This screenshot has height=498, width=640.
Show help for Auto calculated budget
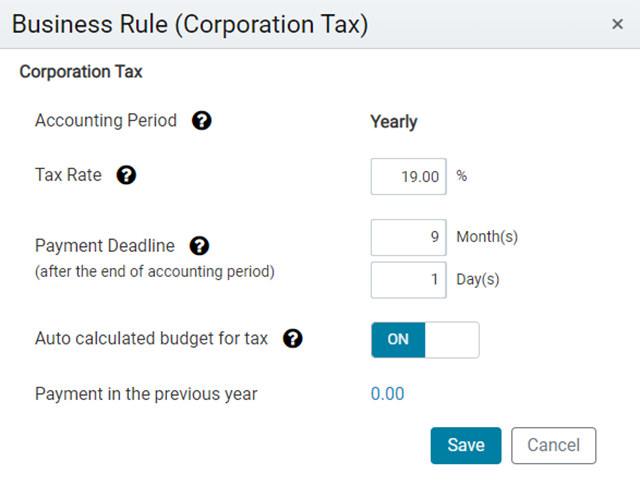(293, 338)
